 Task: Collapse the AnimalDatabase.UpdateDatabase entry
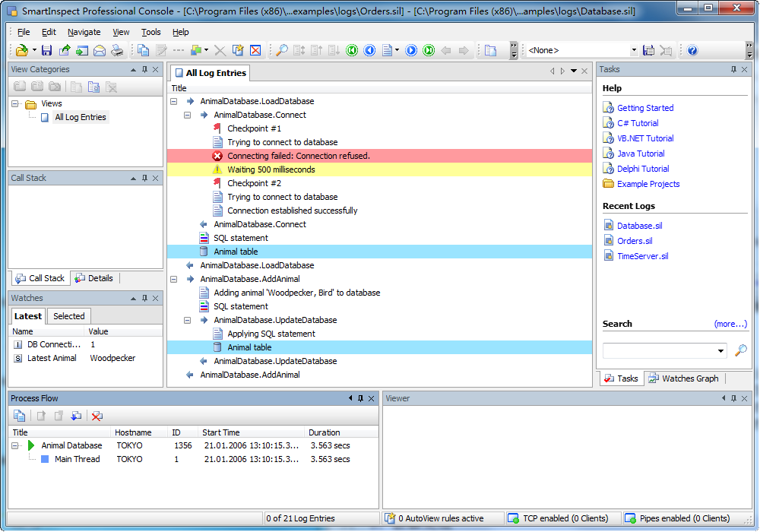[188, 320]
